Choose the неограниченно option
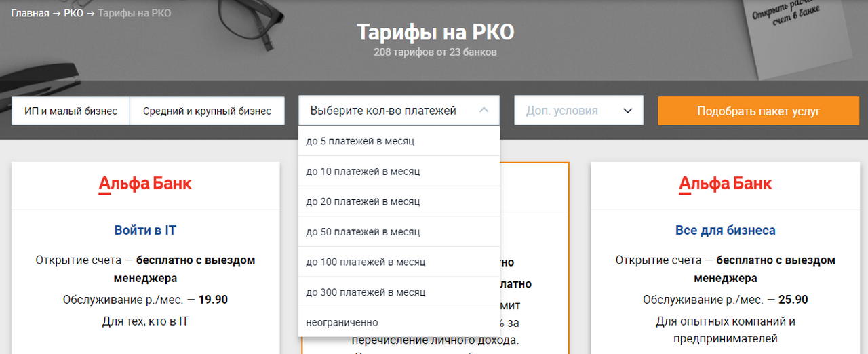 (x=342, y=322)
